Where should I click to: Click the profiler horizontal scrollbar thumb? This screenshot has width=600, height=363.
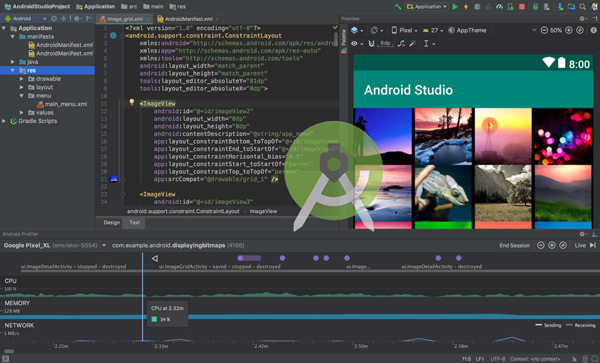coord(9,351)
